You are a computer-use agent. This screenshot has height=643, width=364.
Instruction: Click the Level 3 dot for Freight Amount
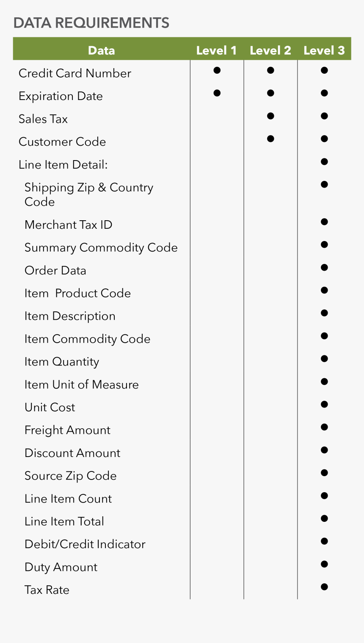pos(324,427)
